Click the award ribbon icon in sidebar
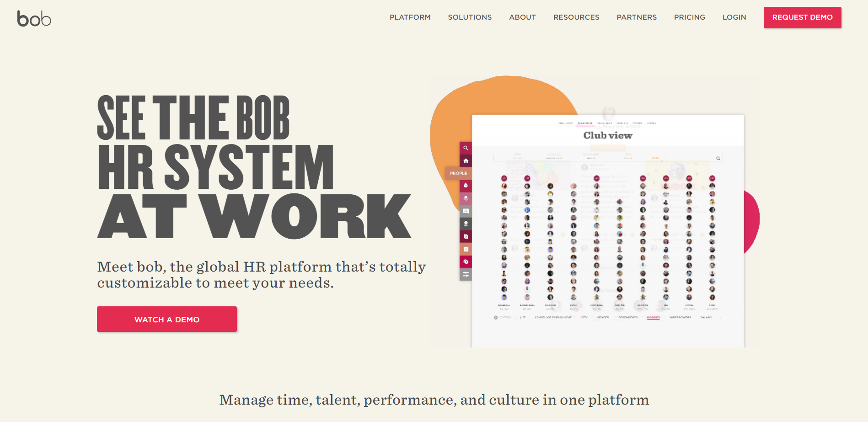 tap(466, 224)
